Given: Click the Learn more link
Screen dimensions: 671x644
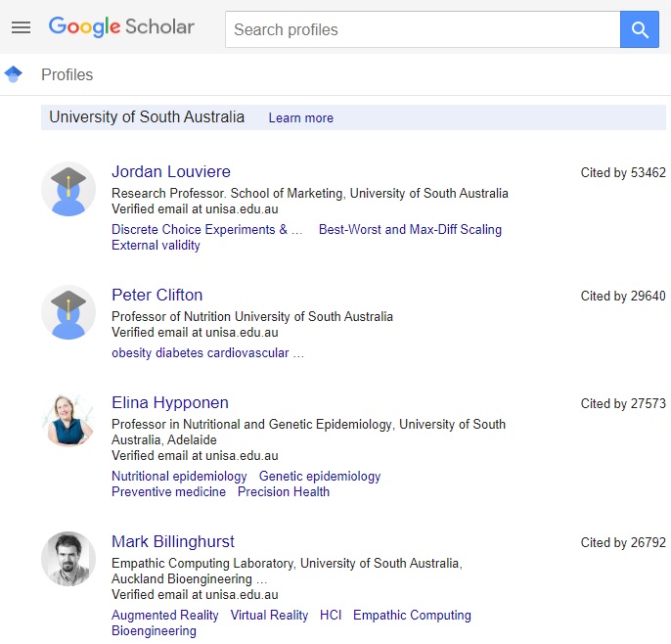Looking at the screenshot, I should (301, 117).
